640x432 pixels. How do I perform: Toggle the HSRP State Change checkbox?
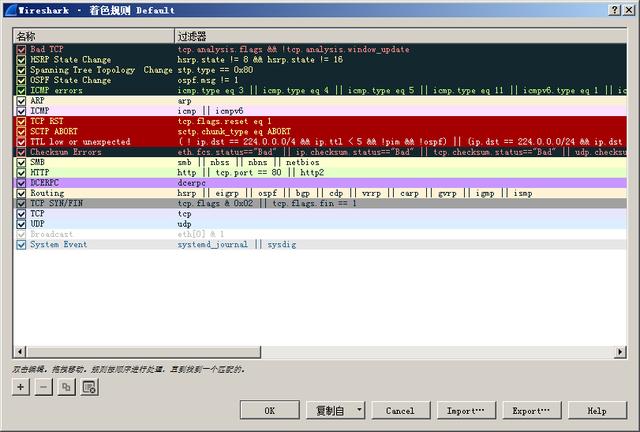[21, 60]
